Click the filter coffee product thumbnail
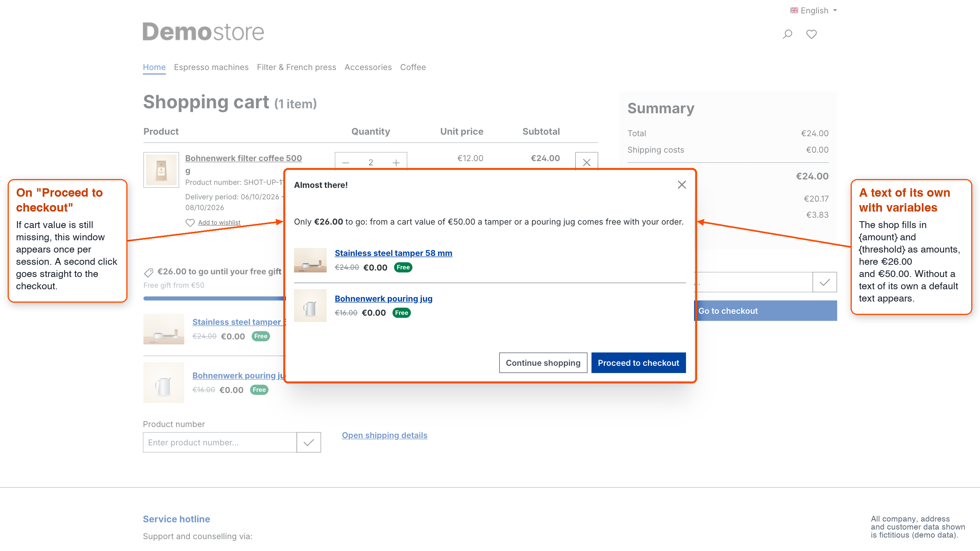The image size is (980, 551). (161, 170)
